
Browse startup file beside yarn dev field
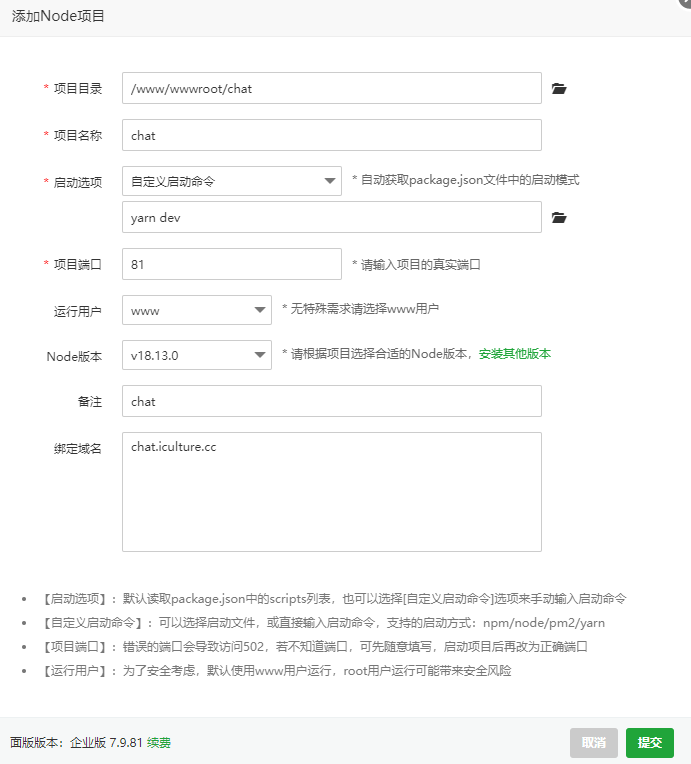(559, 218)
